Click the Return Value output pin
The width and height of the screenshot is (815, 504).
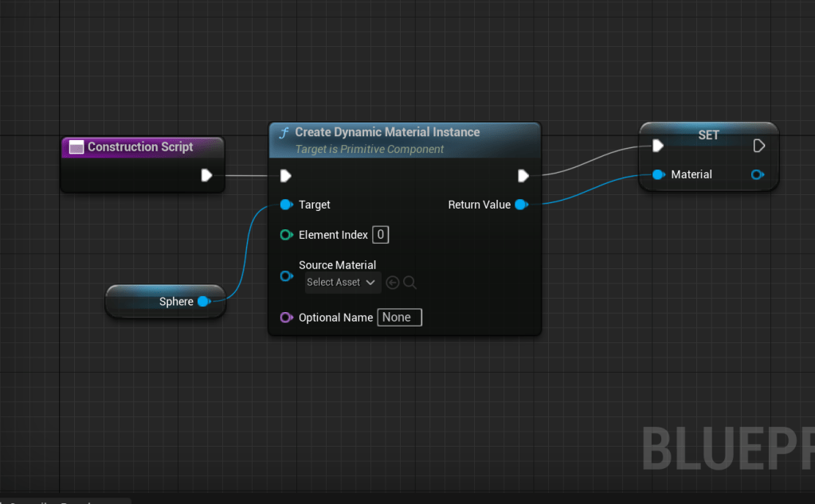(520, 205)
